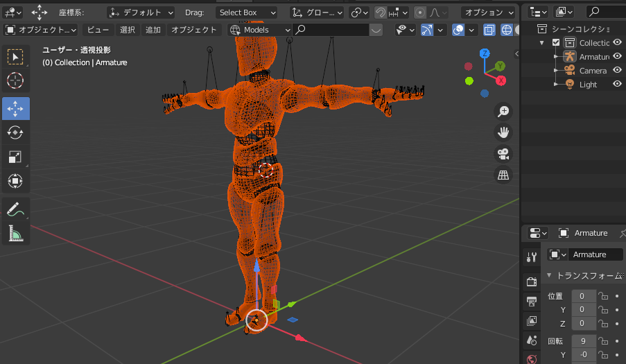Hide the Collection with its eye icon
The width and height of the screenshot is (626, 364).
617,42
